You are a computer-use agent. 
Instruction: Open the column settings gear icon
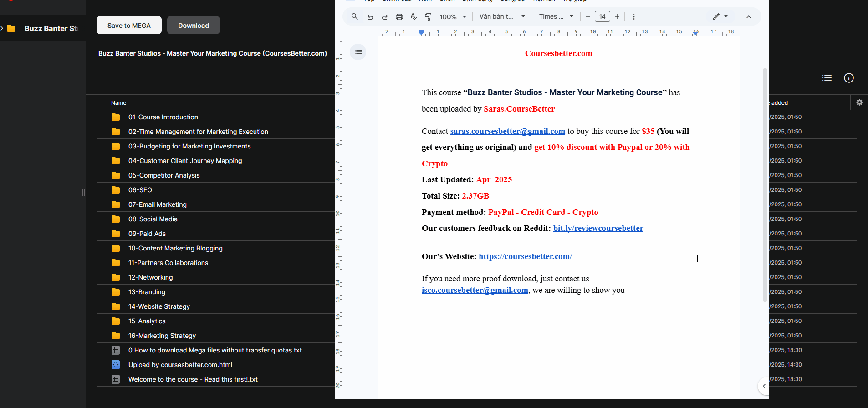(x=859, y=102)
